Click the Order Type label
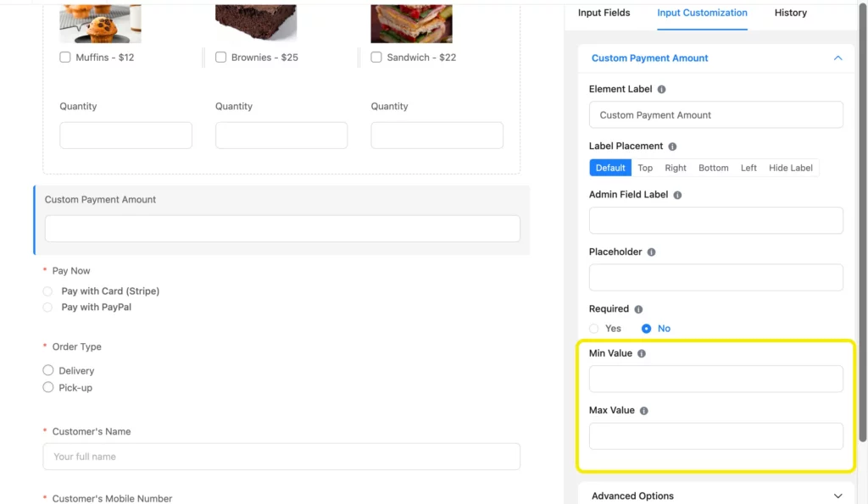Viewport: 868px width, 504px height. pos(76,347)
